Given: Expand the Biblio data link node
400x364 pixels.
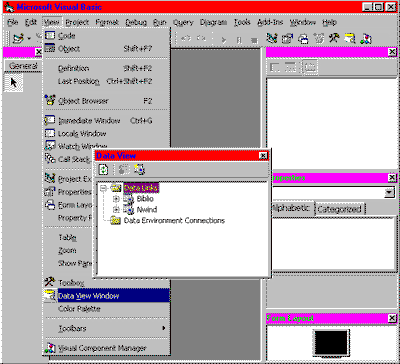Looking at the screenshot, I should (116, 199).
